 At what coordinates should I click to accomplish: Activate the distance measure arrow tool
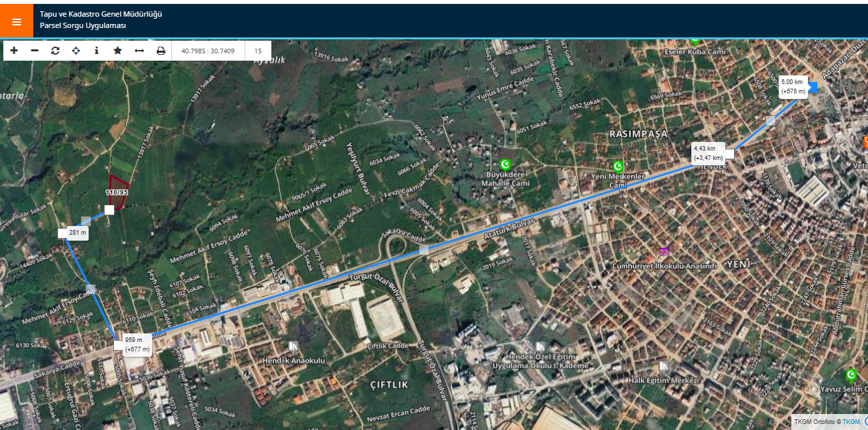point(139,51)
